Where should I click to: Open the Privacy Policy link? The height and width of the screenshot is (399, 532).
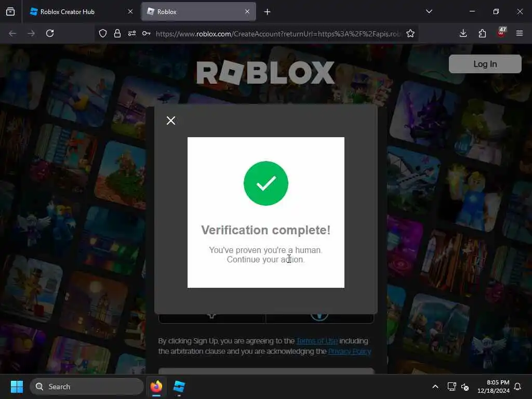coord(350,351)
